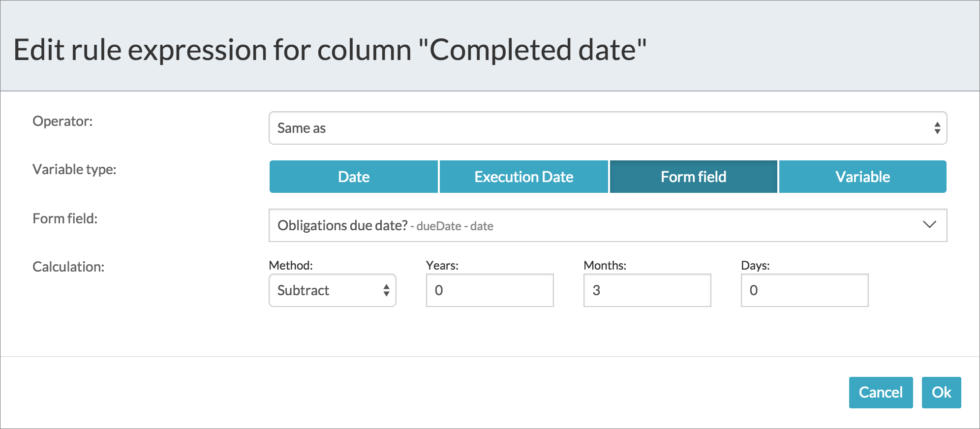Click the Months label
The height and width of the screenshot is (429, 980).
605,265
